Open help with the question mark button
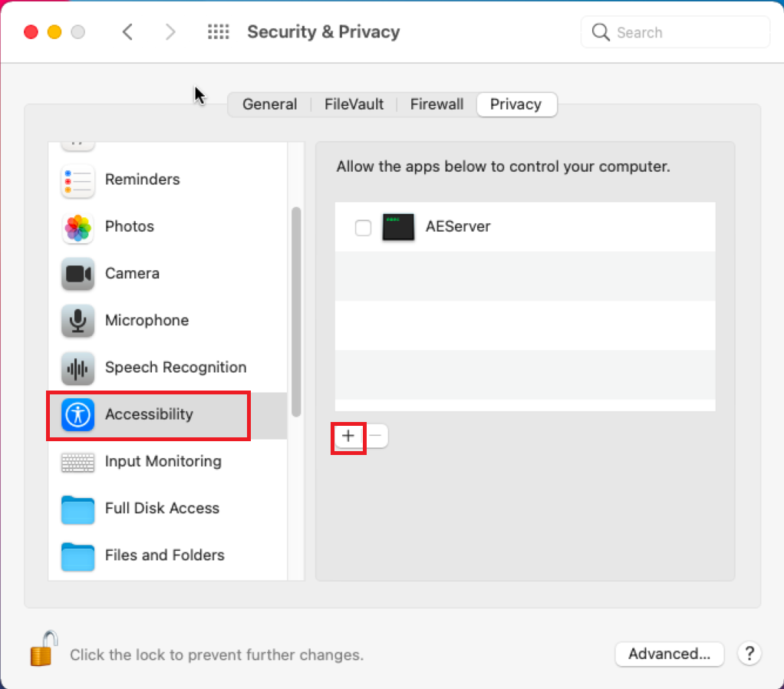784x689 pixels. pos(749,654)
